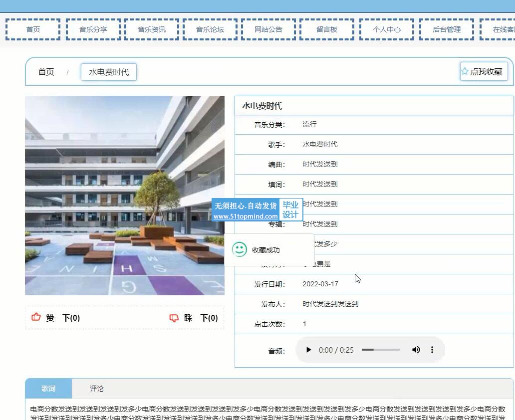Open the 网站公告 navigation item
Image resolution: width=515 pixels, height=420 pixels.
pos(268,29)
